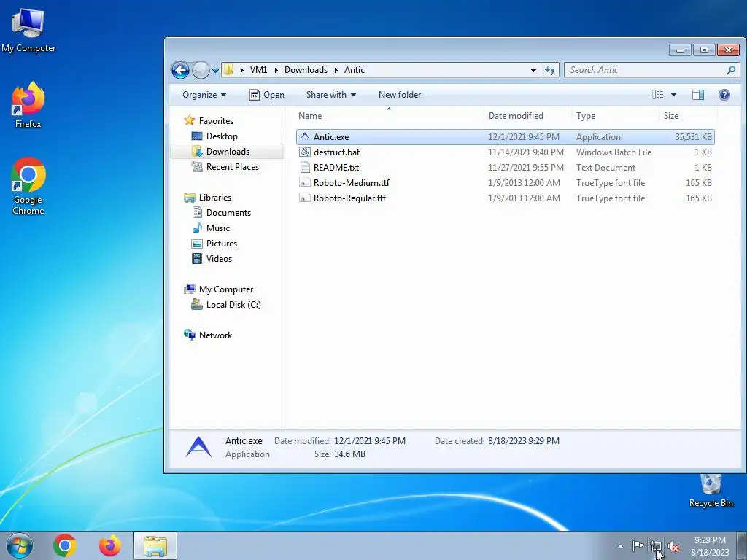Open the Windows Start button
Image resolution: width=747 pixels, height=560 pixels.
20,545
